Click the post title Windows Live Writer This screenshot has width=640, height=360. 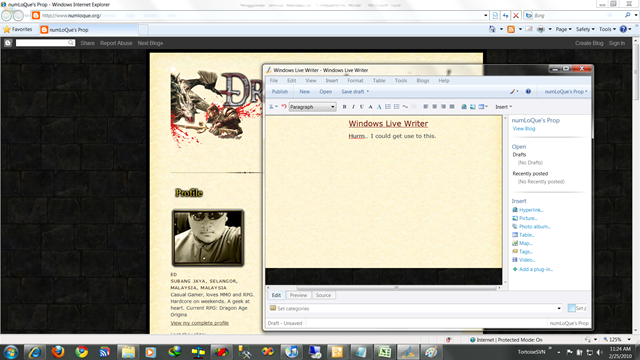click(388, 124)
